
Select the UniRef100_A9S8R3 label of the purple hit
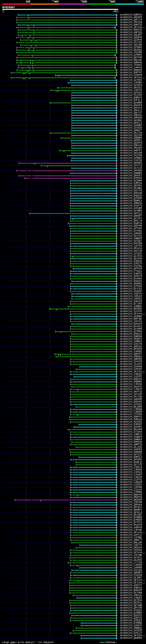(x=131, y=163)
